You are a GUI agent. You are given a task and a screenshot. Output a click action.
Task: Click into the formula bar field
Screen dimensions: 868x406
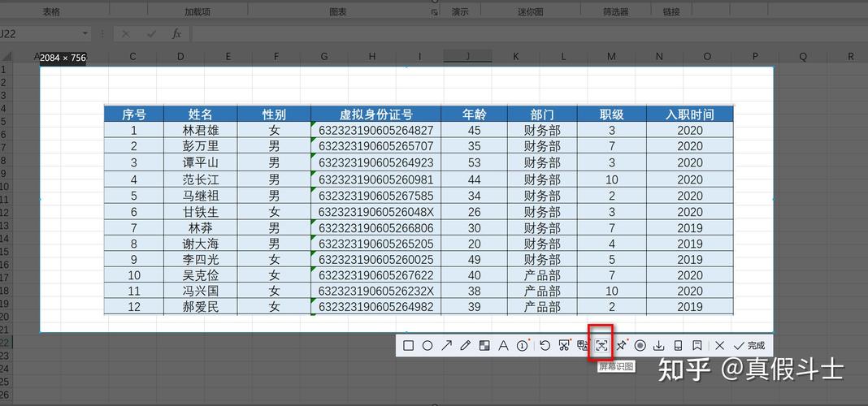click(528, 34)
